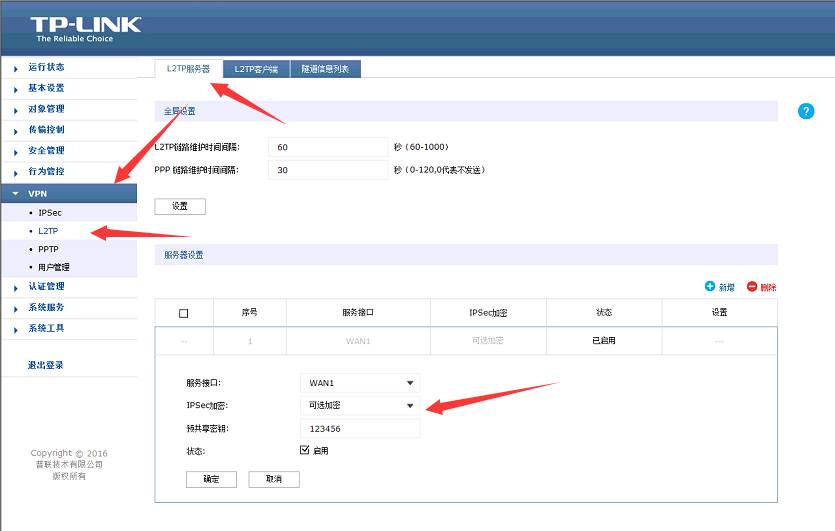Click the 新增 (add) plus icon
Screen dimensions: 835x531
(710, 287)
